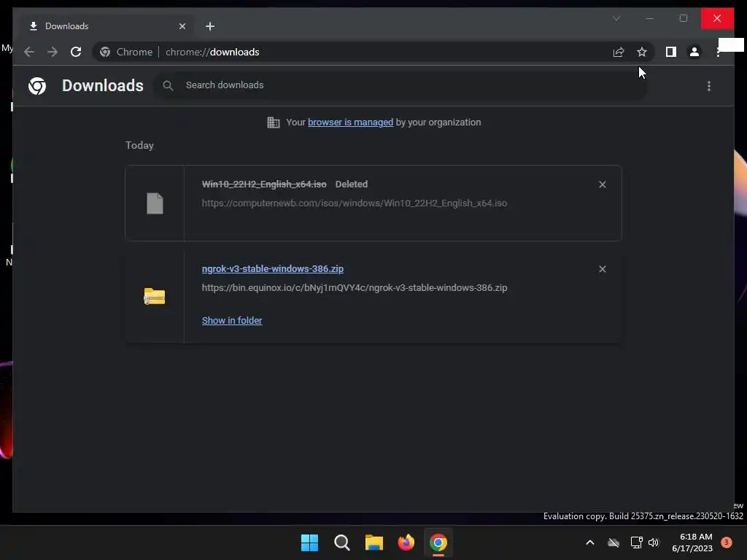The image size is (747, 560).
Task: Click the ngrok bin.equinox.io source URL
Action: (355, 287)
